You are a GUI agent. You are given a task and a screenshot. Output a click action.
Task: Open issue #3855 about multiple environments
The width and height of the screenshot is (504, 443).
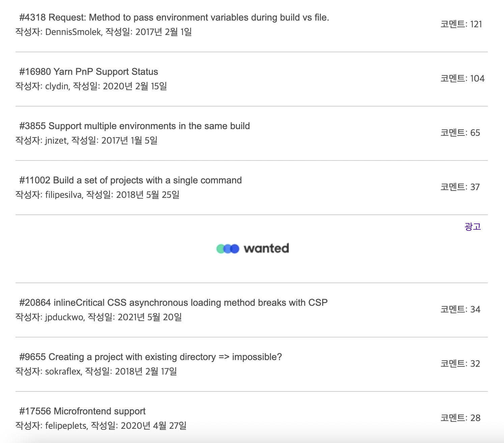134,126
